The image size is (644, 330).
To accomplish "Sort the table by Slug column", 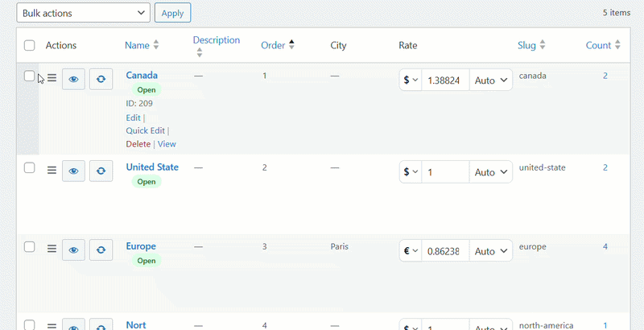I will 531,46.
